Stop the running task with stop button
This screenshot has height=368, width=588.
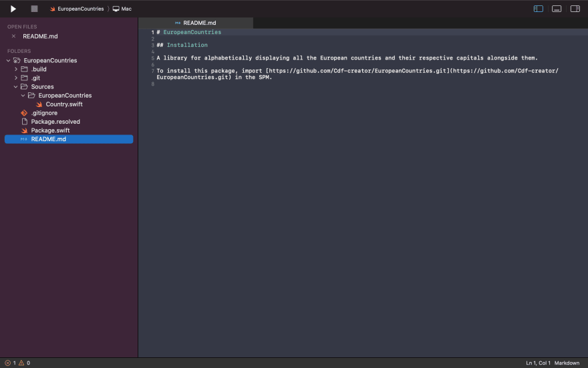34,9
